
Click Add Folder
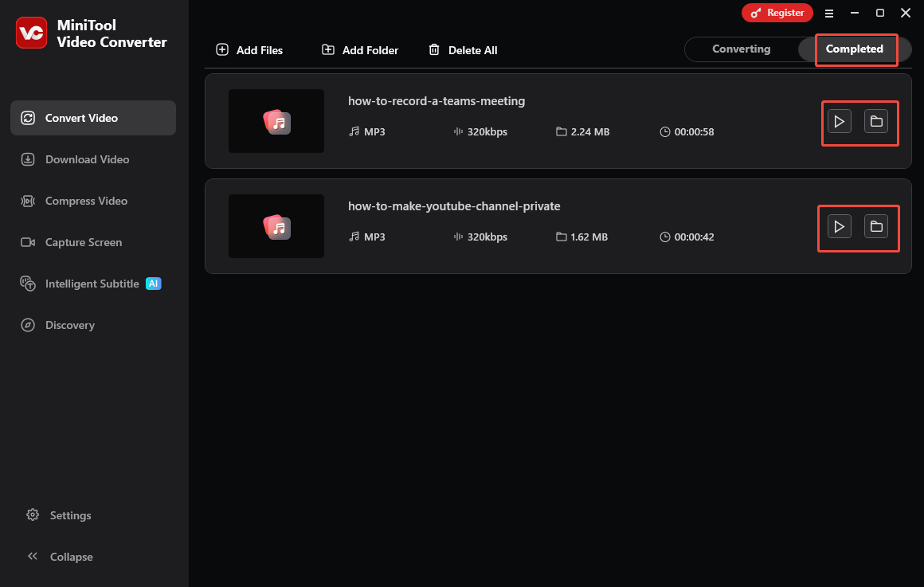point(359,49)
